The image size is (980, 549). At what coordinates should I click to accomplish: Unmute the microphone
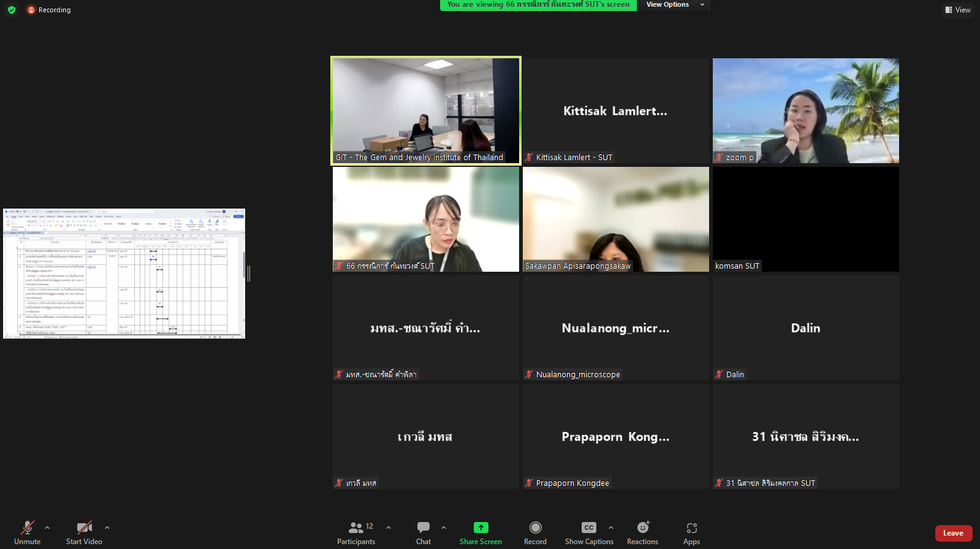point(28,528)
